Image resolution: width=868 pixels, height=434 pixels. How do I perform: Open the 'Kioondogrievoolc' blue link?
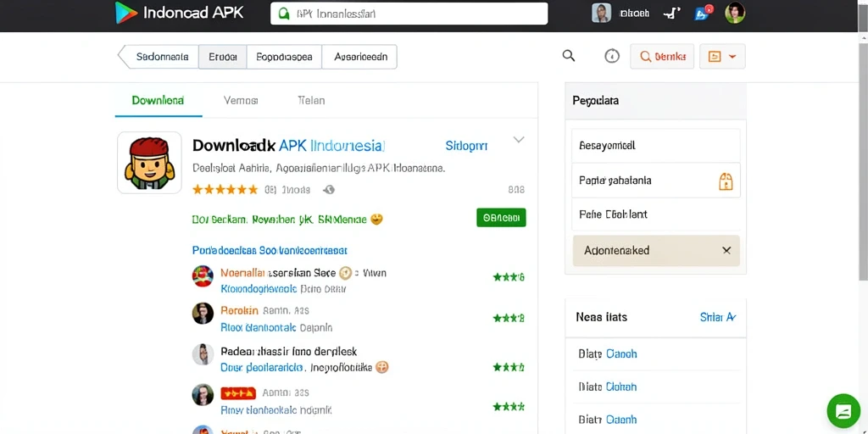(x=259, y=289)
